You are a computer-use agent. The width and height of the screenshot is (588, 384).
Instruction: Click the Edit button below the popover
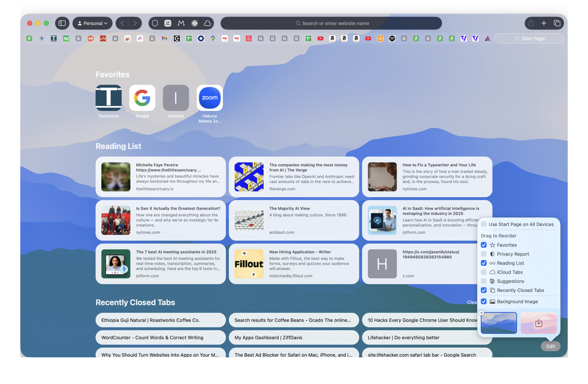[x=550, y=346]
